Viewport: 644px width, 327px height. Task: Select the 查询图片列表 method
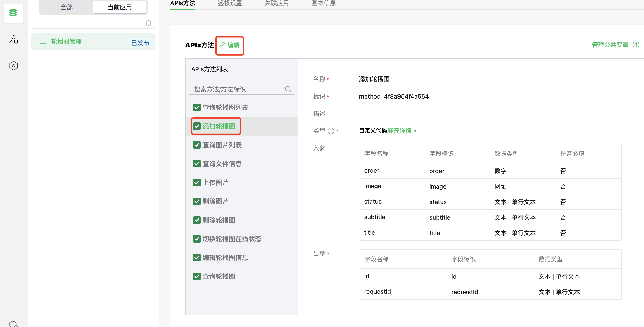tap(222, 145)
